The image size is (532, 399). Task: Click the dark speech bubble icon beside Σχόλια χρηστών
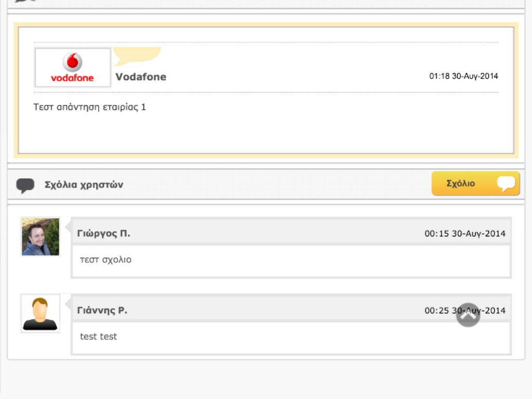coord(25,185)
